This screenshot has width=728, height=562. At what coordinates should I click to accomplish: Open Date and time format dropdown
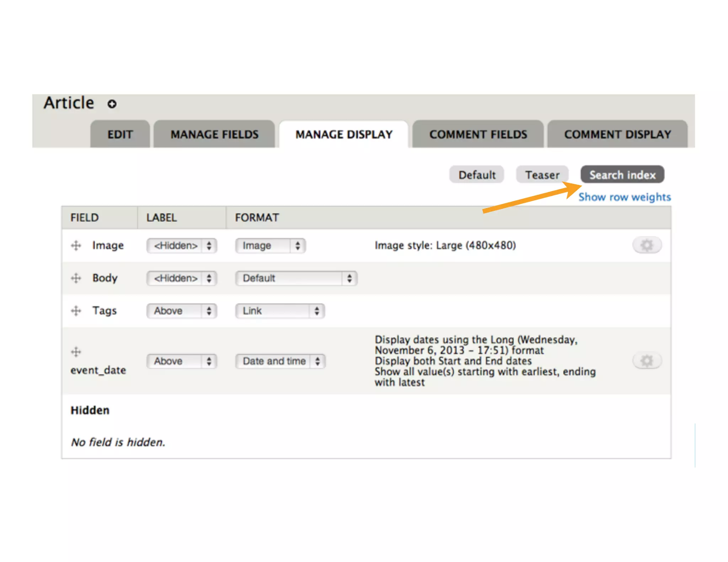click(280, 361)
